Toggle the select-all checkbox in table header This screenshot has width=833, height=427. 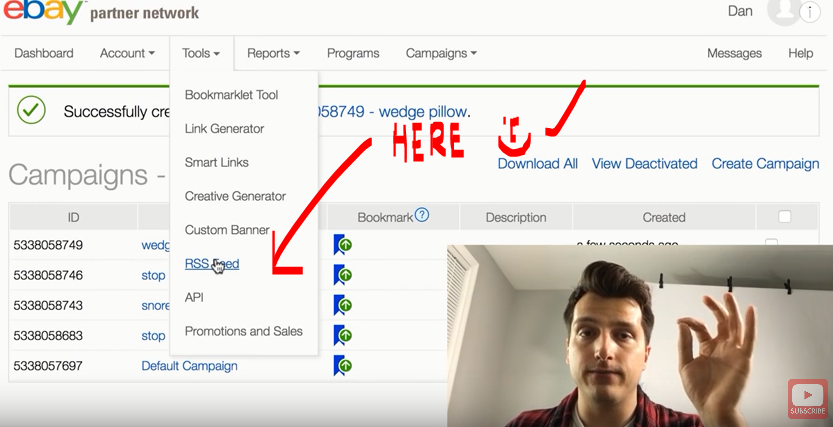785,217
